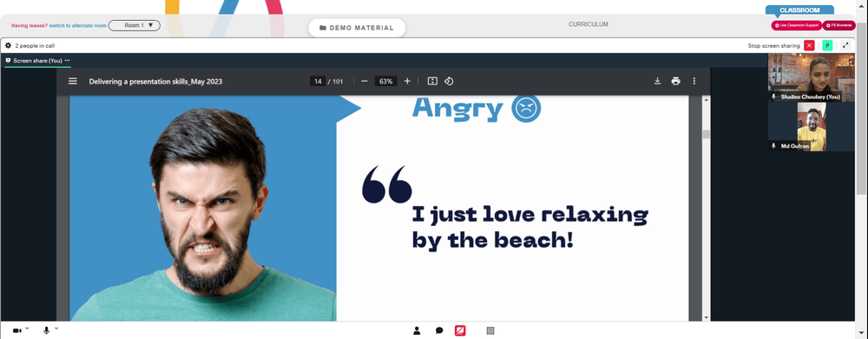Stop screen sharing with red X
The width and height of the screenshot is (868, 339).
(809, 45)
